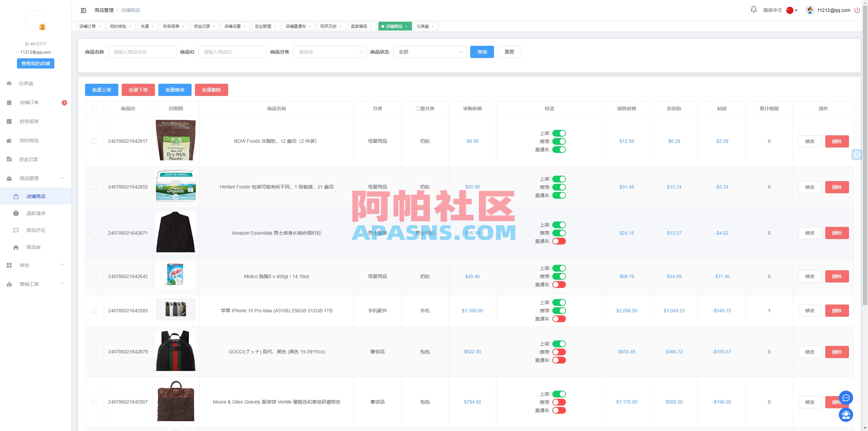868x431 pixels.
Task: Open the 商品状态 status dropdown
Action: click(x=430, y=52)
